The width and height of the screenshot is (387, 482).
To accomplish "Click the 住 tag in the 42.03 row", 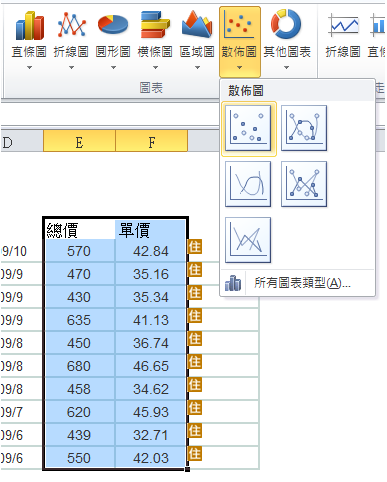I will (195, 454).
